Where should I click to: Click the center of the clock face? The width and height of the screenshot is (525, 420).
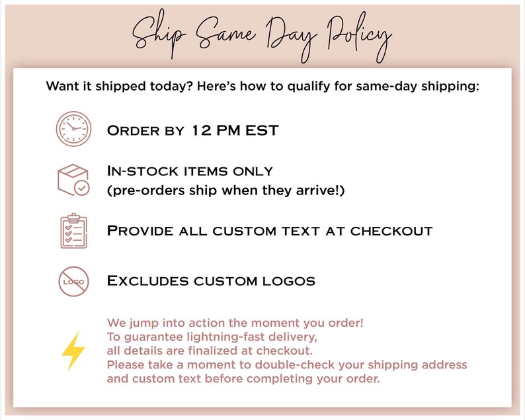coord(73,129)
